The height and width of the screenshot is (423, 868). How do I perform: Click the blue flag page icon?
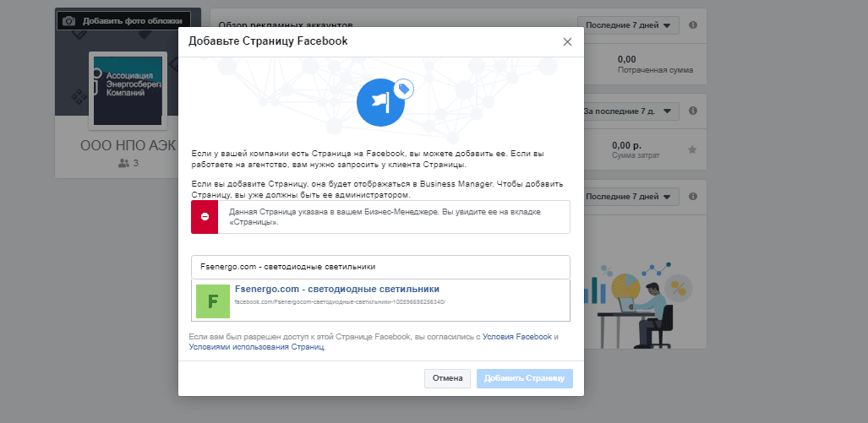coord(380,103)
